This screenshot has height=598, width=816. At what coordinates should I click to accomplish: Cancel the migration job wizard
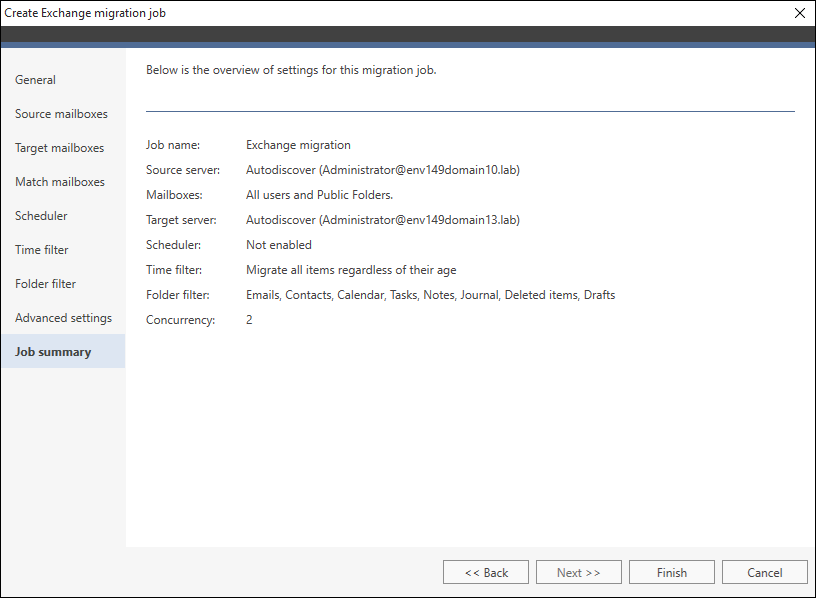point(764,572)
